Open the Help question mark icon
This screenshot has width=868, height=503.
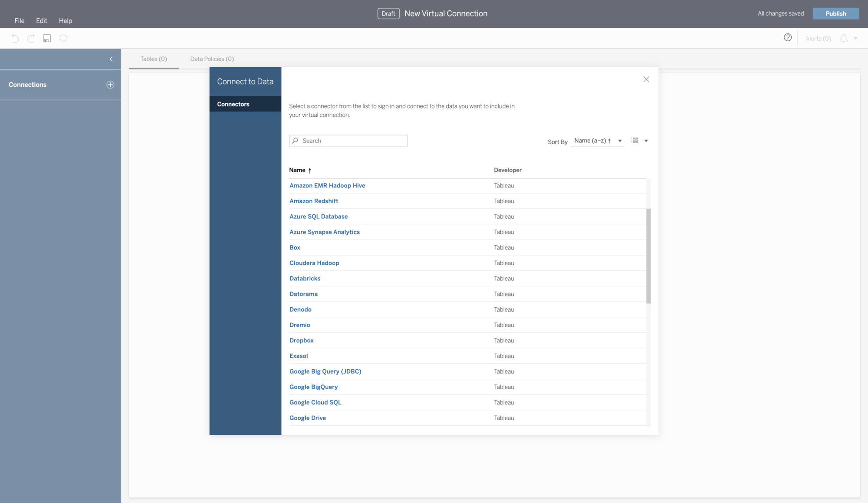coord(788,37)
